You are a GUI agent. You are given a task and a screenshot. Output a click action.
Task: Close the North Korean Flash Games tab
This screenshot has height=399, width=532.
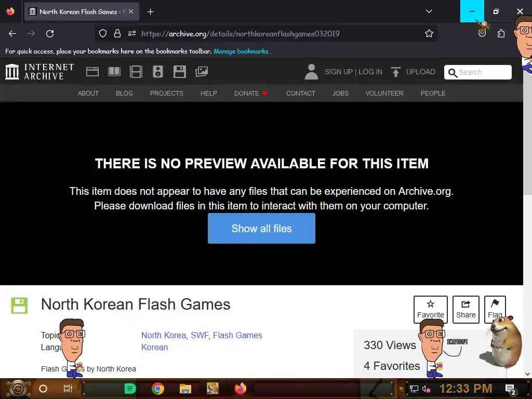pyautogui.click(x=131, y=11)
